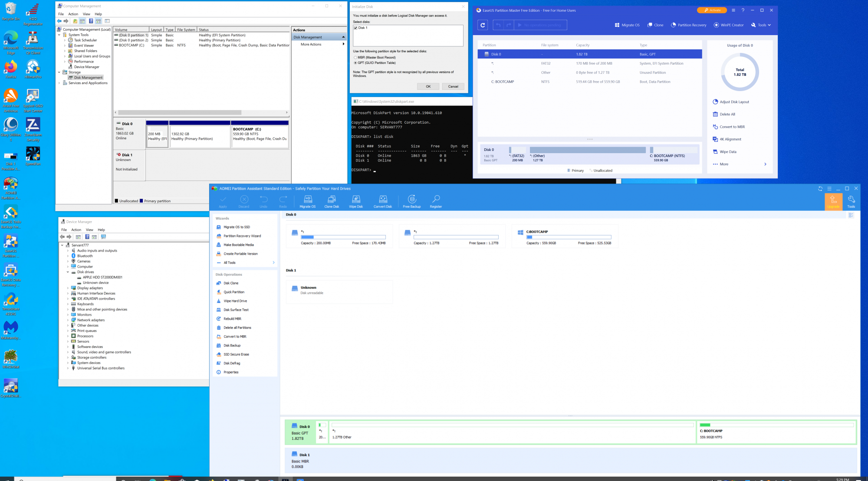Screen dimensions: 868x481
Task: Open View menu in Computer Management
Action: tap(87, 14)
